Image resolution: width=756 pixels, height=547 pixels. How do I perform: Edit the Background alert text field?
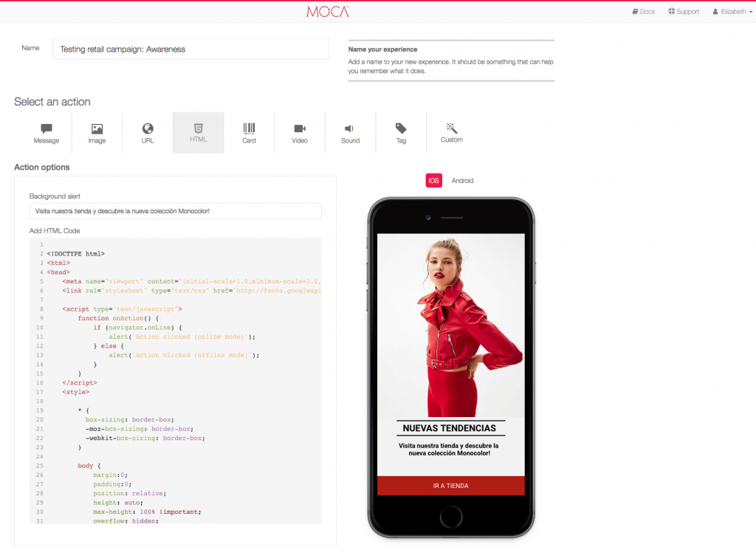click(176, 211)
